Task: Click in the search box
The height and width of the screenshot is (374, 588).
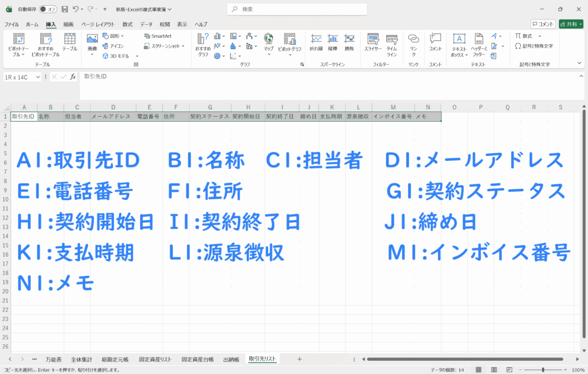Action: click(297, 9)
